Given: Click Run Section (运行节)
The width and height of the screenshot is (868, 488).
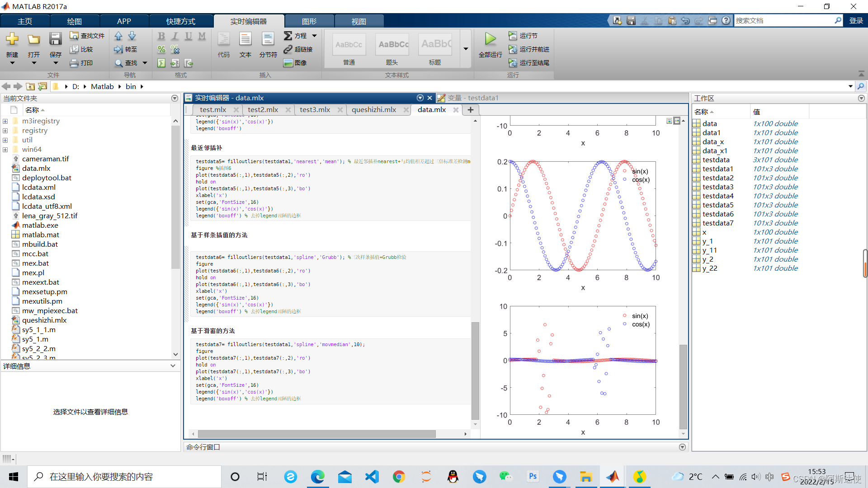Looking at the screenshot, I should pos(523,36).
